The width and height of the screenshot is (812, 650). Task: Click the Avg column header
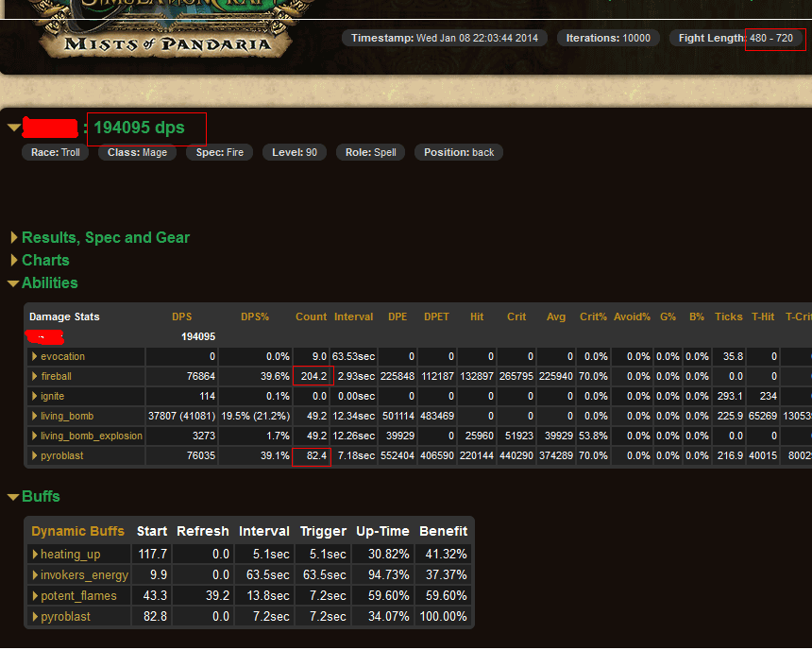coord(556,316)
